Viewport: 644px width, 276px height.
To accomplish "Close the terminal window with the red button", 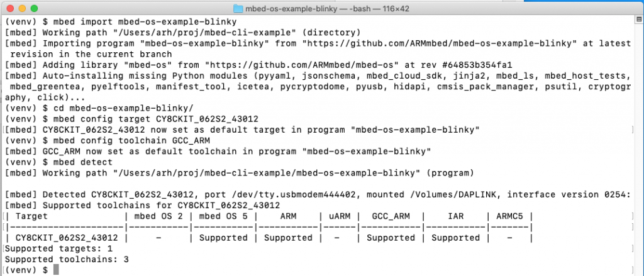I will tap(10, 8).
